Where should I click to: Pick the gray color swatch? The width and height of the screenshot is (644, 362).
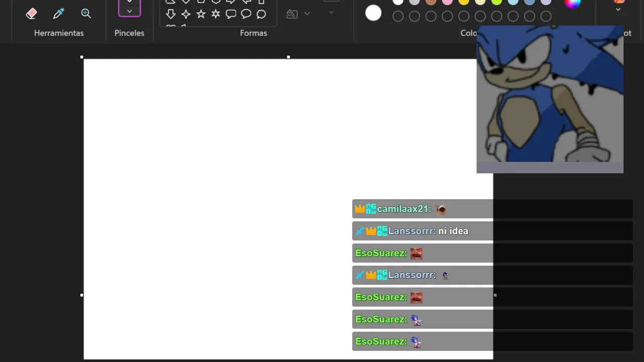[x=415, y=2]
